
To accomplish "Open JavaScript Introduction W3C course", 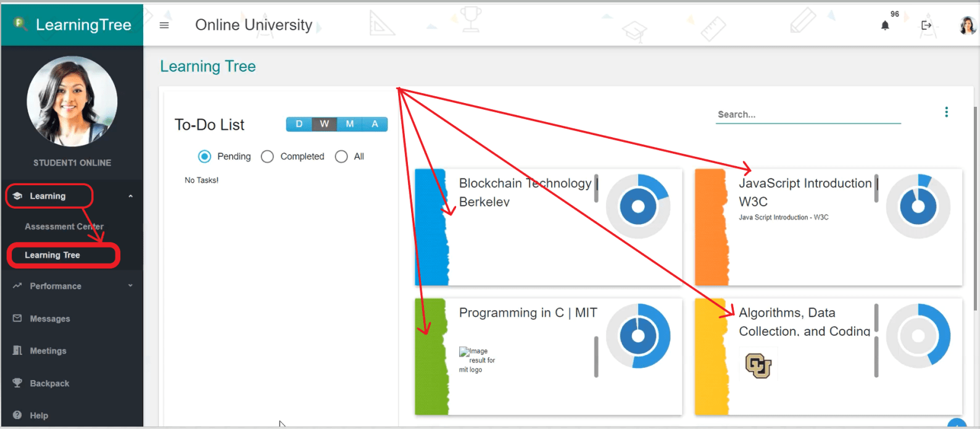I will (805, 192).
